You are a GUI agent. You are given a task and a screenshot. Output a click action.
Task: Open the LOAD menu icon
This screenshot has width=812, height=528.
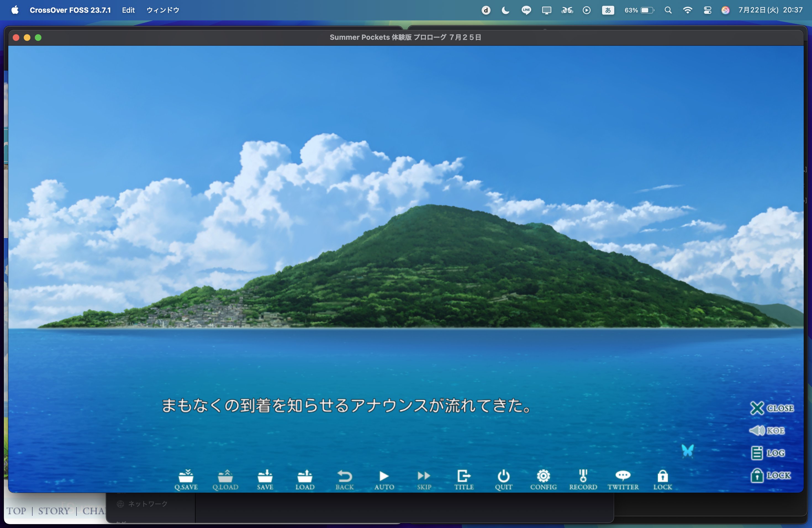click(305, 480)
